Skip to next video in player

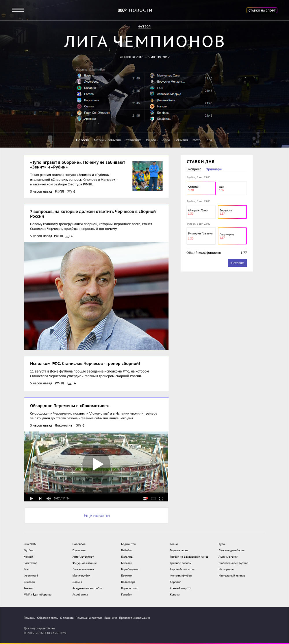(x=40, y=498)
